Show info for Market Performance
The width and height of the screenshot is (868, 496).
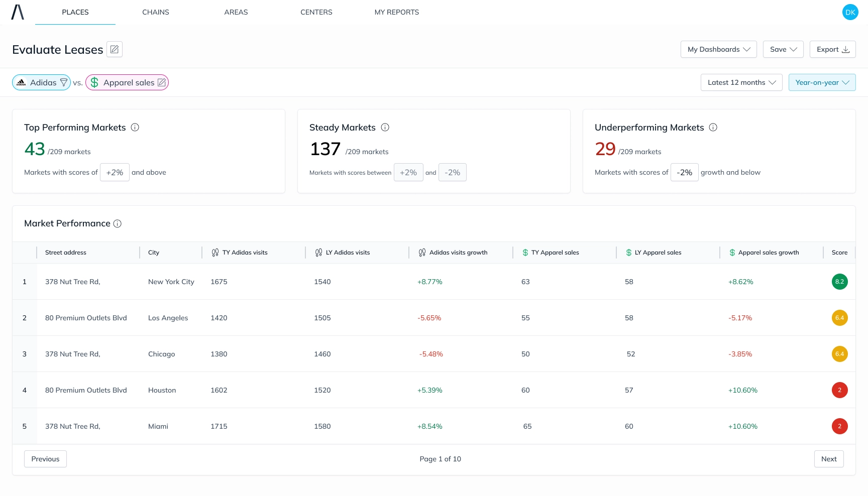[118, 223]
